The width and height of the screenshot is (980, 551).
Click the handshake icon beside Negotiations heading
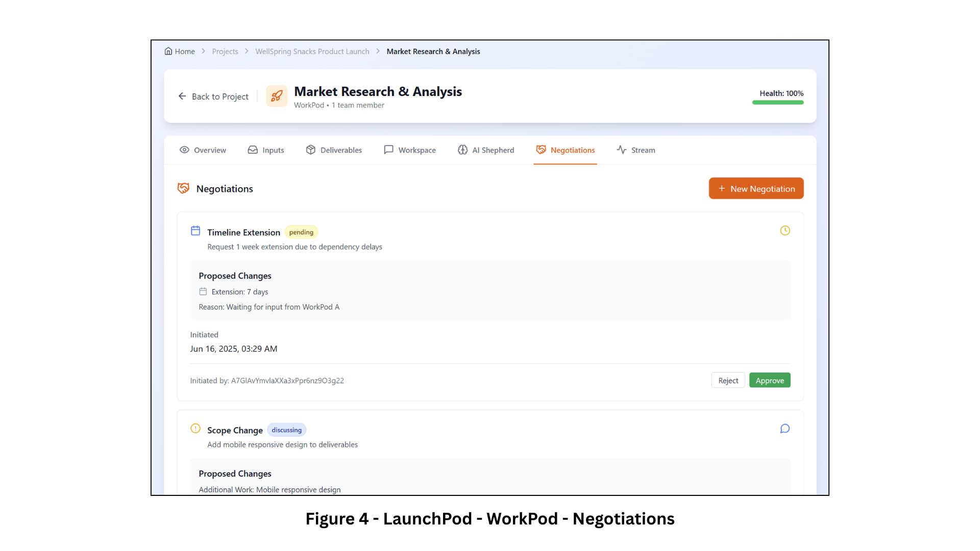pos(183,188)
